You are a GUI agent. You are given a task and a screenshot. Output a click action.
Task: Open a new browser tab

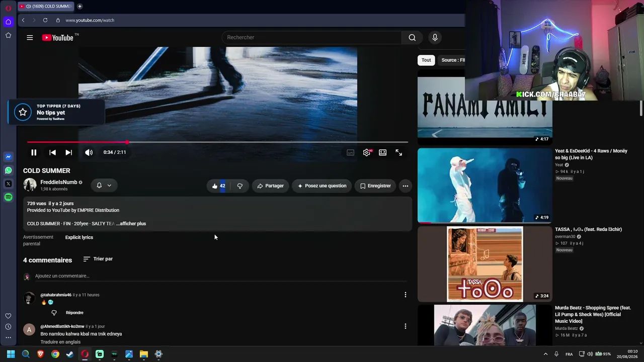click(79, 7)
